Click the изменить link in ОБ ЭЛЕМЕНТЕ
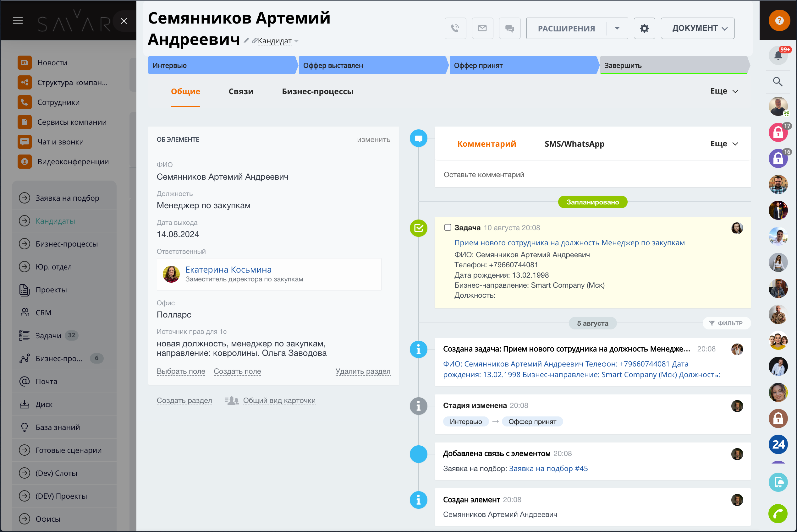This screenshot has height=532, width=797. [373, 139]
